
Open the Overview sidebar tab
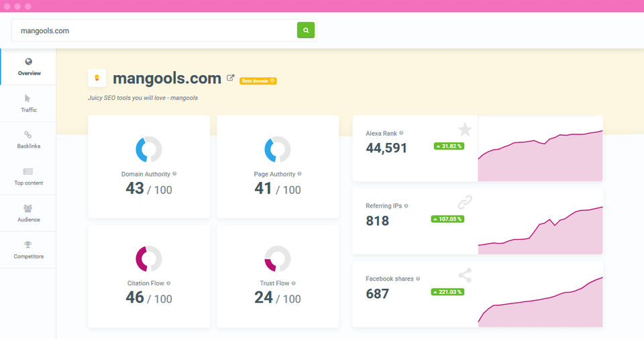[x=28, y=67]
